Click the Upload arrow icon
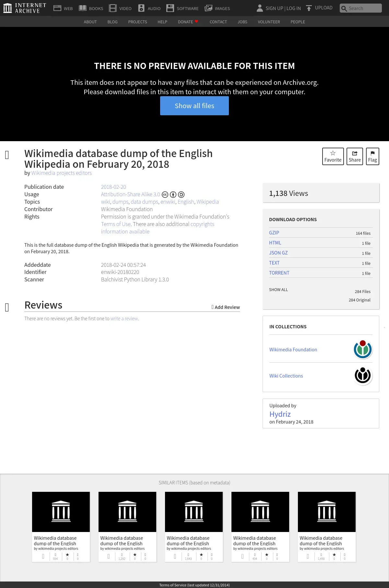The image size is (389, 588). click(309, 8)
